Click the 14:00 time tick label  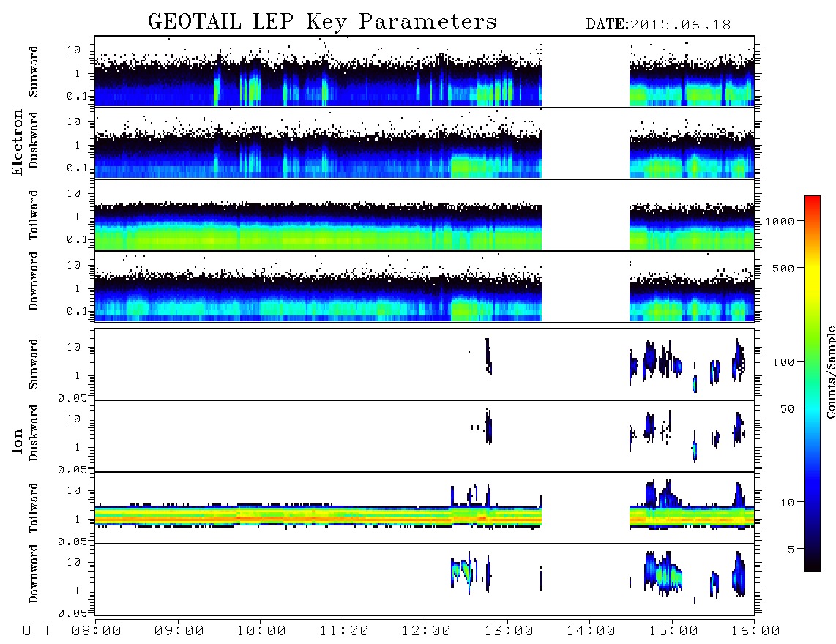(x=591, y=632)
